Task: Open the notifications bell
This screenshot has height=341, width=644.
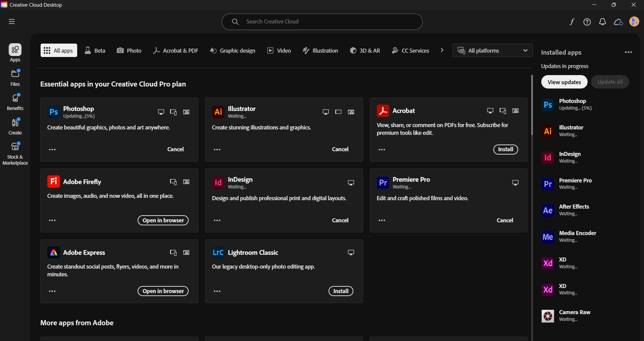Action: click(602, 22)
